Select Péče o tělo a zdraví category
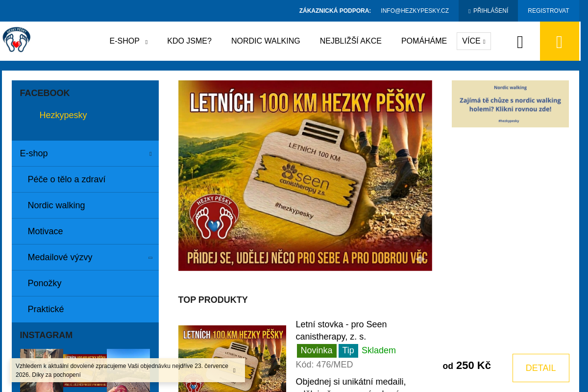Viewport: 588px width, 392px height. click(x=85, y=179)
